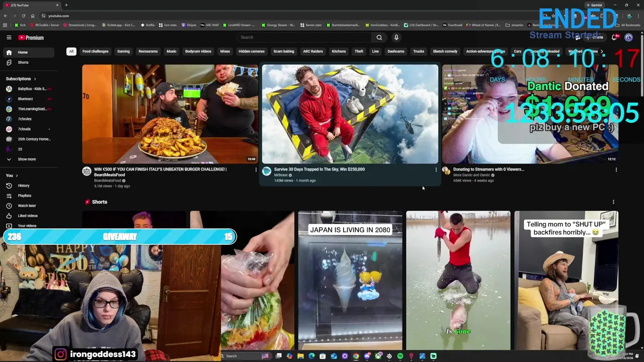Open the MrBeast channel name link
The image size is (644, 362).
pos(281,175)
